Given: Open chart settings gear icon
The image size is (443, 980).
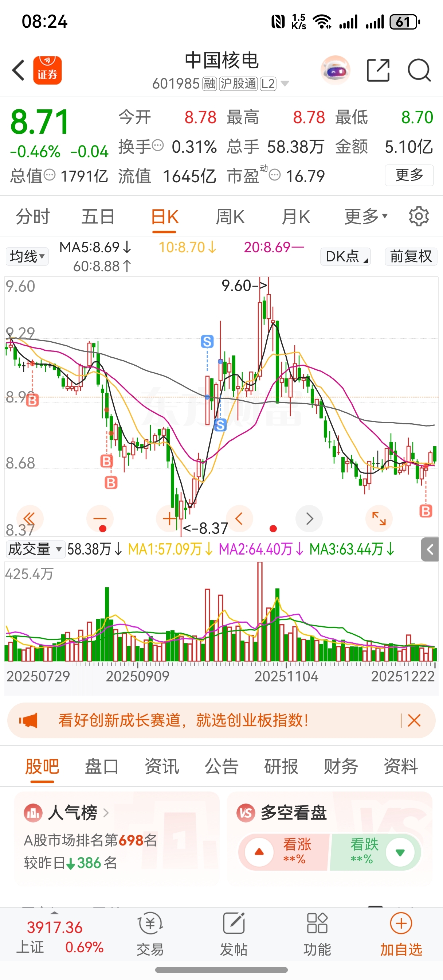Looking at the screenshot, I should 419,217.
